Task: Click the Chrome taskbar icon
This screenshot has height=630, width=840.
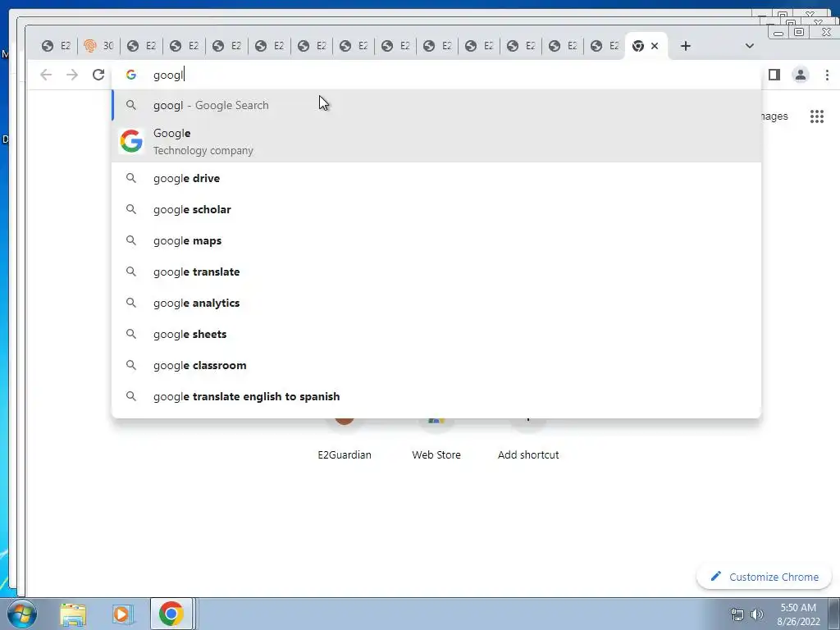Action: point(171,614)
